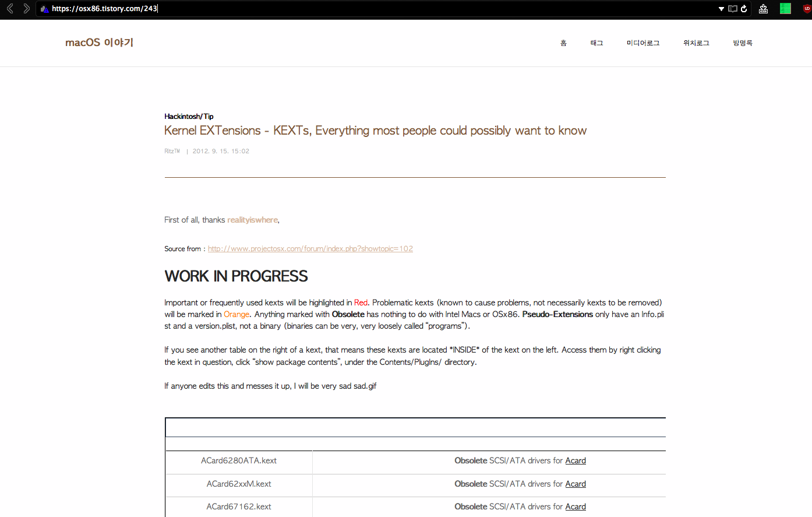The width and height of the screenshot is (812, 517).
Task: Open the macOS 이야기 blog title
Action: tap(100, 43)
